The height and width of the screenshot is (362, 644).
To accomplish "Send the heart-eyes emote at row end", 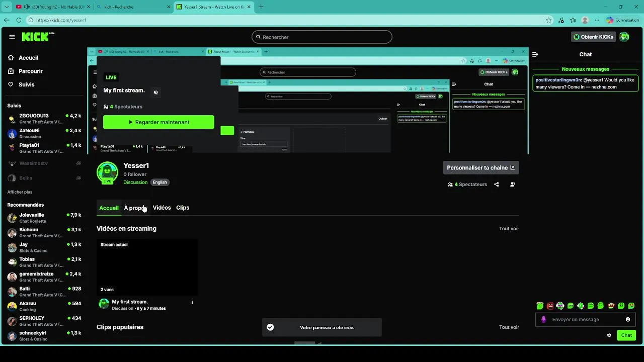I will click(631, 306).
